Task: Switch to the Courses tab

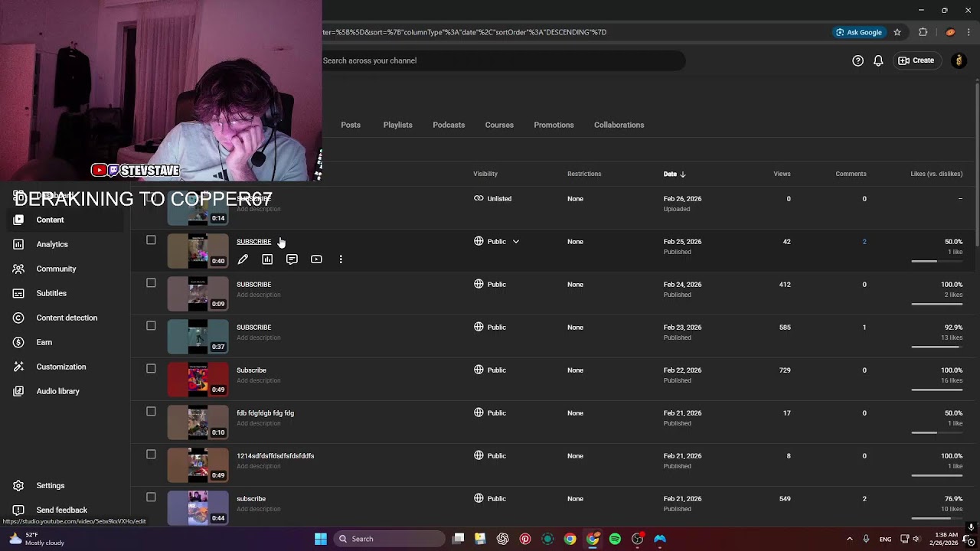Action: tap(499, 125)
